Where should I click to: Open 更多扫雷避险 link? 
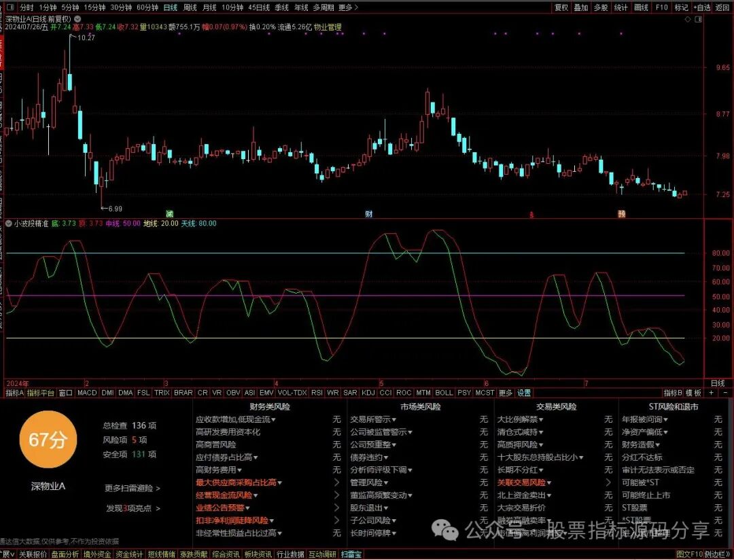click(133, 489)
